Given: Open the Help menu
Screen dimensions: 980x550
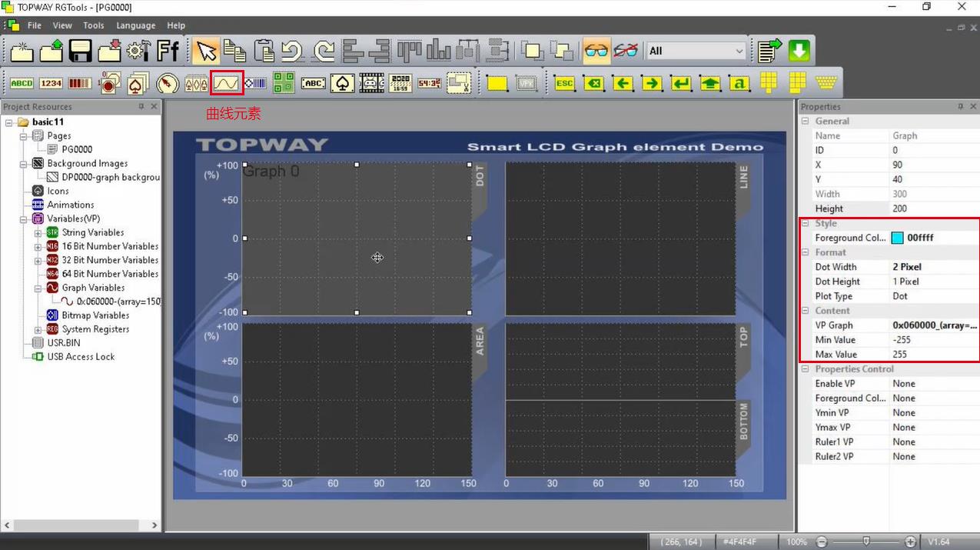Looking at the screenshot, I should (176, 25).
